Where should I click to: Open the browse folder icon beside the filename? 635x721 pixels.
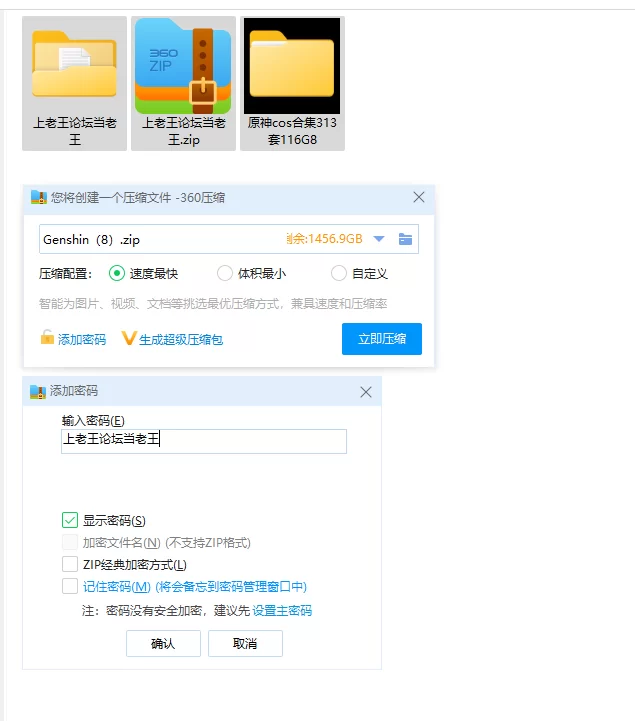pyautogui.click(x=405, y=239)
